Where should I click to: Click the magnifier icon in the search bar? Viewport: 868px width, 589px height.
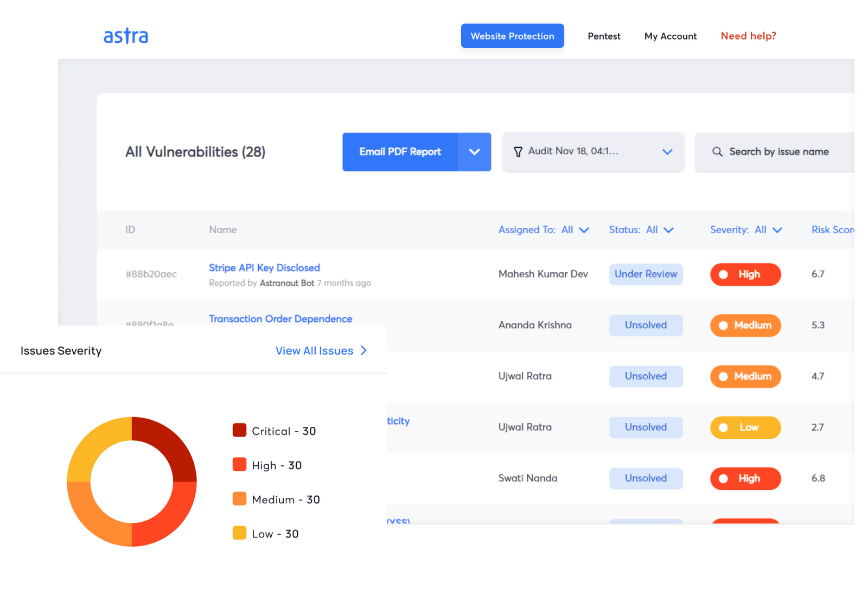(x=717, y=152)
